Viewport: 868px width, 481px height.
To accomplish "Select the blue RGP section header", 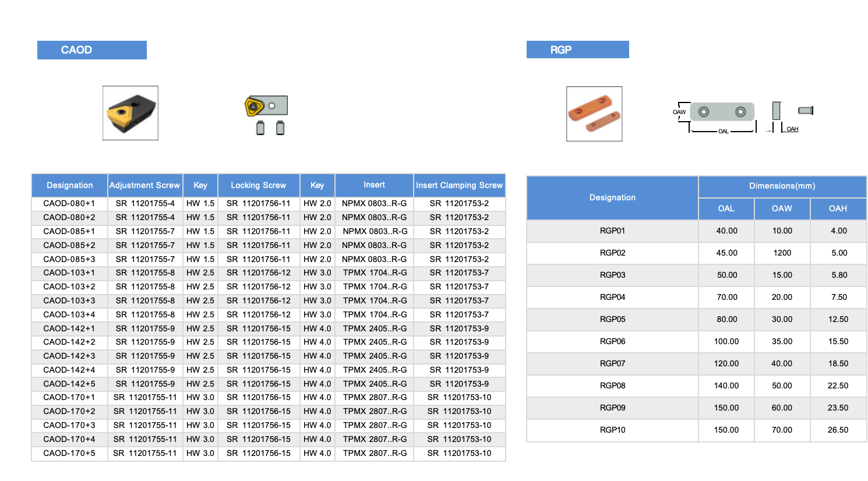I will point(578,49).
